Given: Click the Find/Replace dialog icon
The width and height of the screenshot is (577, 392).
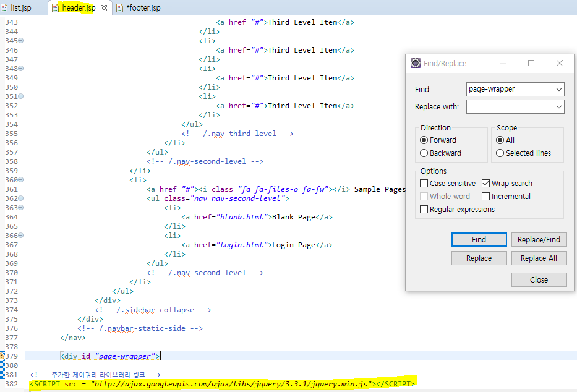Looking at the screenshot, I should pos(416,63).
